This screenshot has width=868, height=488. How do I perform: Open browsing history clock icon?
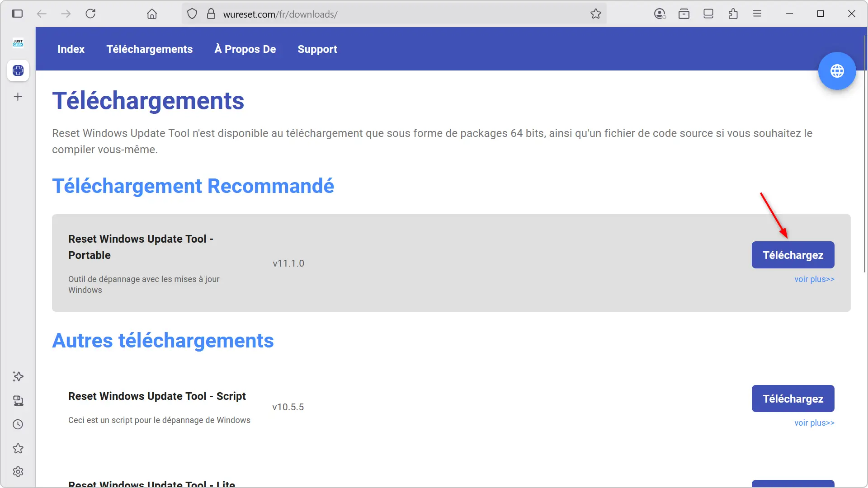click(x=18, y=424)
